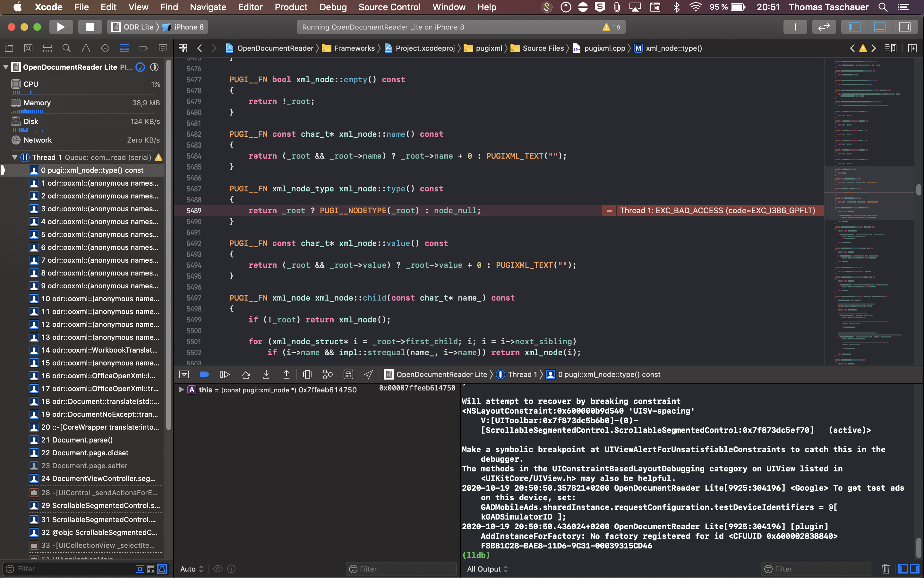This screenshot has height=578, width=924.
Task: Stop the running app
Action: click(x=90, y=27)
